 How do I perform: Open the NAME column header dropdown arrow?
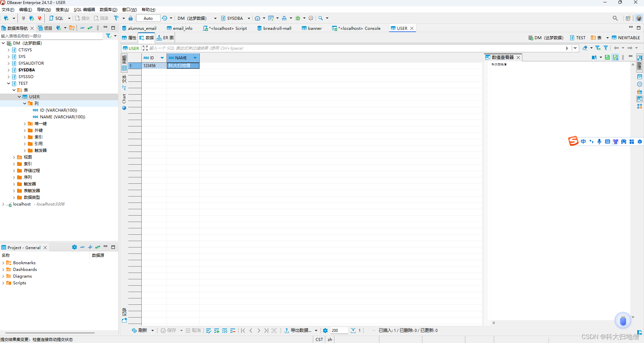[x=195, y=58]
